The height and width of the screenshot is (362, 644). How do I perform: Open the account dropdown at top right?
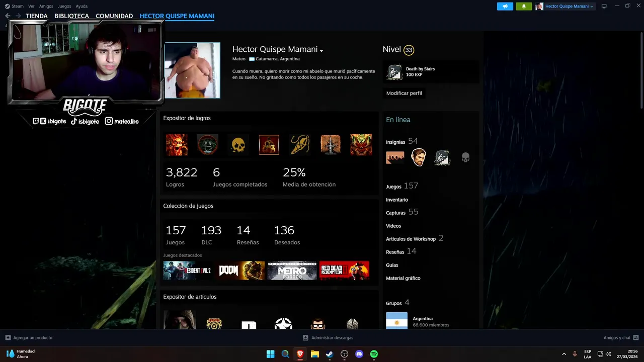tap(565, 6)
